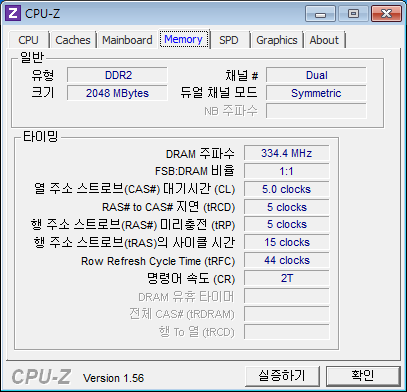The image size is (407, 392).
Task: Click the empty 행 To 열 (tRCD) field
Action: tap(286, 332)
